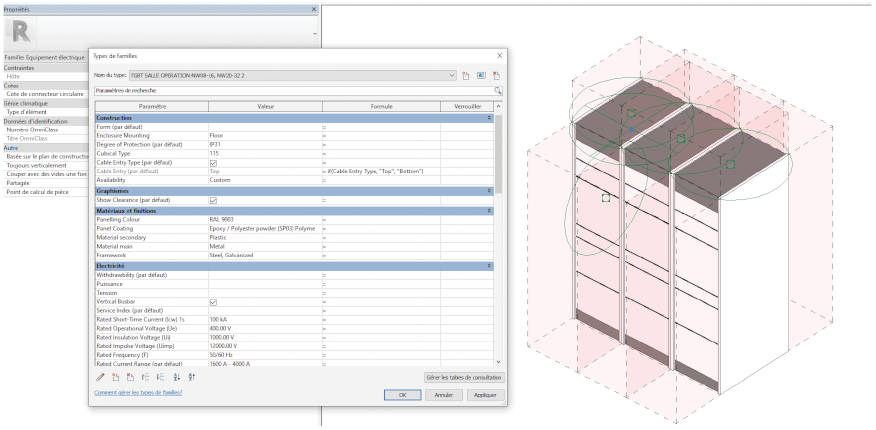This screenshot has width=876, height=430.
Task: Open the Nom du type dropdown
Action: coord(452,75)
